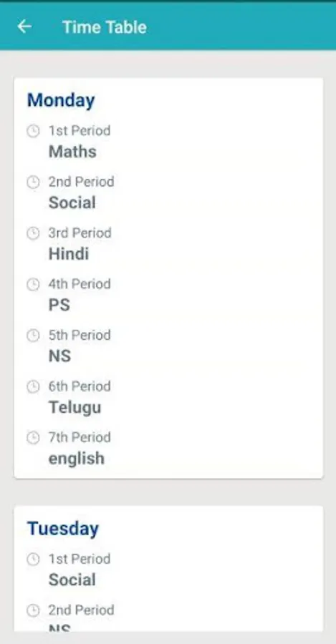Screen dimensions: 336x644
Task: Go back using the arrow icon
Action: [24, 26]
